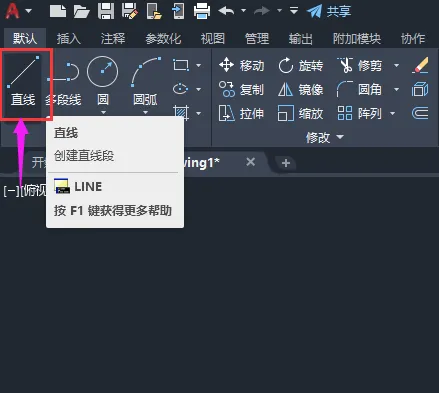Select the 圆 circle tool

click(x=102, y=80)
